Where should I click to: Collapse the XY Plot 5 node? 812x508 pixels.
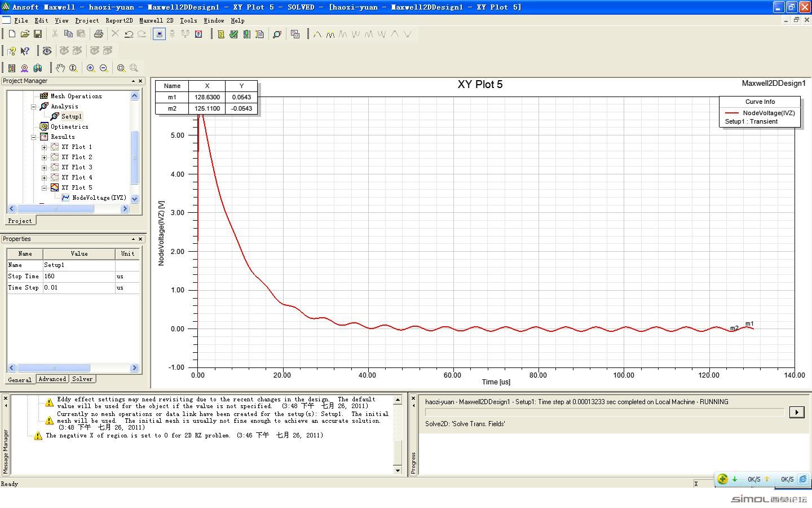tap(45, 187)
